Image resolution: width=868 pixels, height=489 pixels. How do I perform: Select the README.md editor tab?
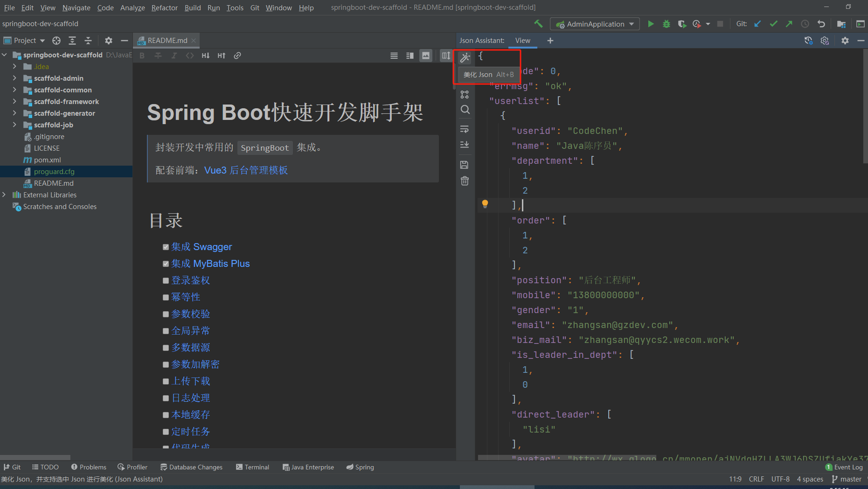tap(167, 41)
